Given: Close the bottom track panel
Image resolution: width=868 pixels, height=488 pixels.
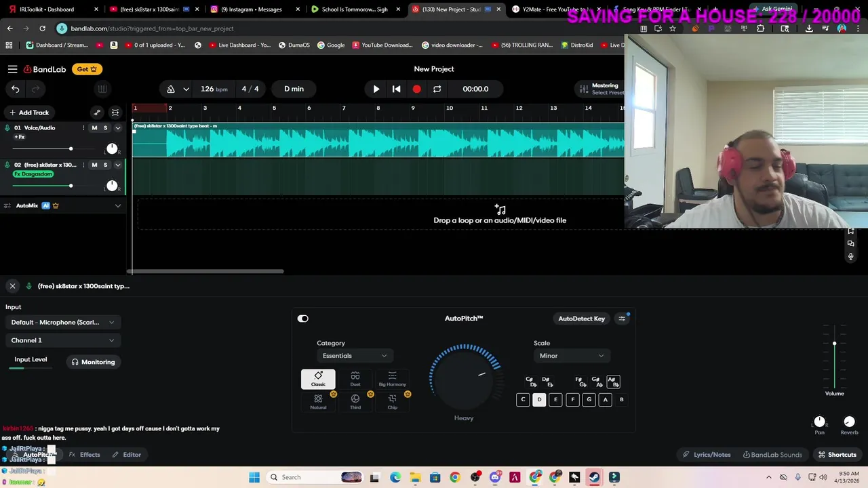Looking at the screenshot, I should [x=12, y=286].
